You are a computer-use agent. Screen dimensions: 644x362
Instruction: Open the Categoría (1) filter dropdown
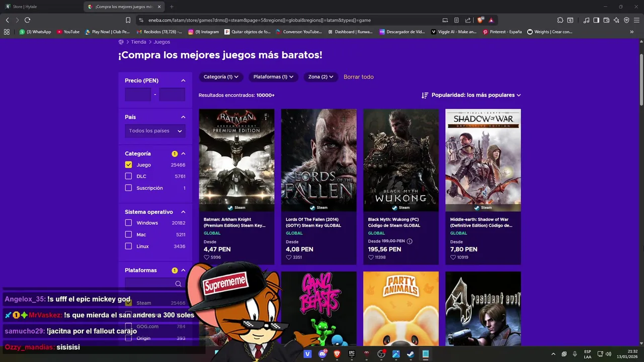pos(221,77)
